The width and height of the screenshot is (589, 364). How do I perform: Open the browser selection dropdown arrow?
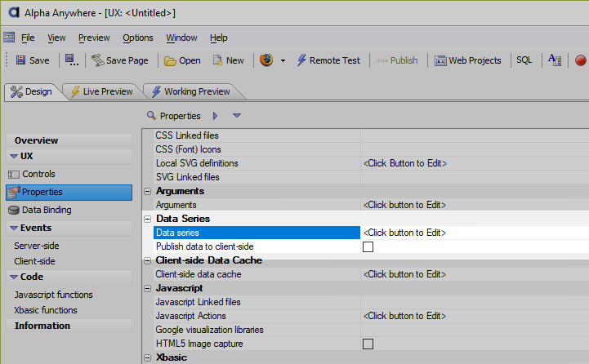point(283,60)
